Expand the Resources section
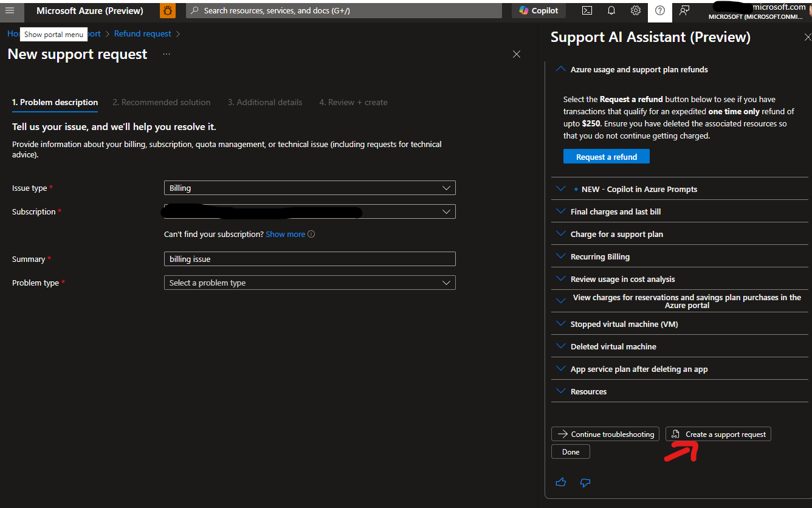The width and height of the screenshot is (812, 508). pyautogui.click(x=680, y=391)
